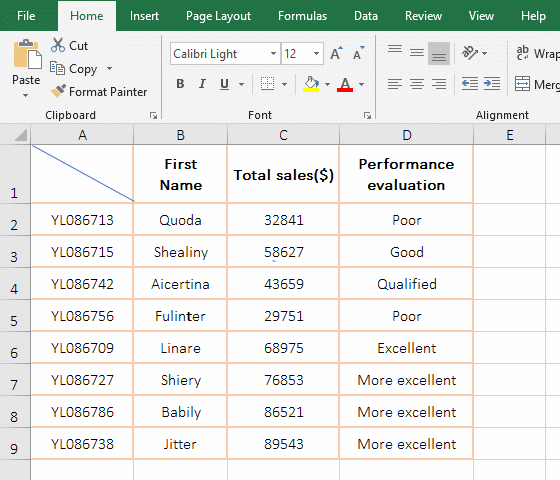The width and height of the screenshot is (560, 480).
Task: Center text horizontally in the cell
Action: click(x=416, y=84)
